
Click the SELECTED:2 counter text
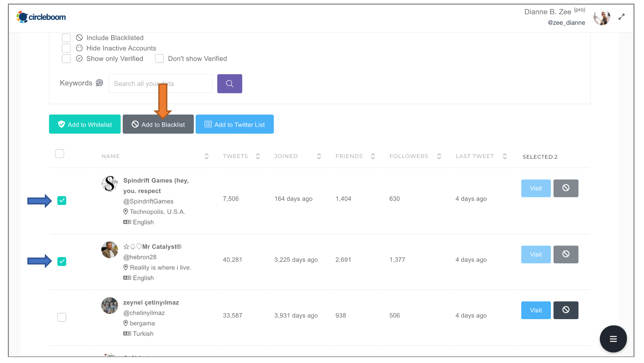tap(540, 157)
